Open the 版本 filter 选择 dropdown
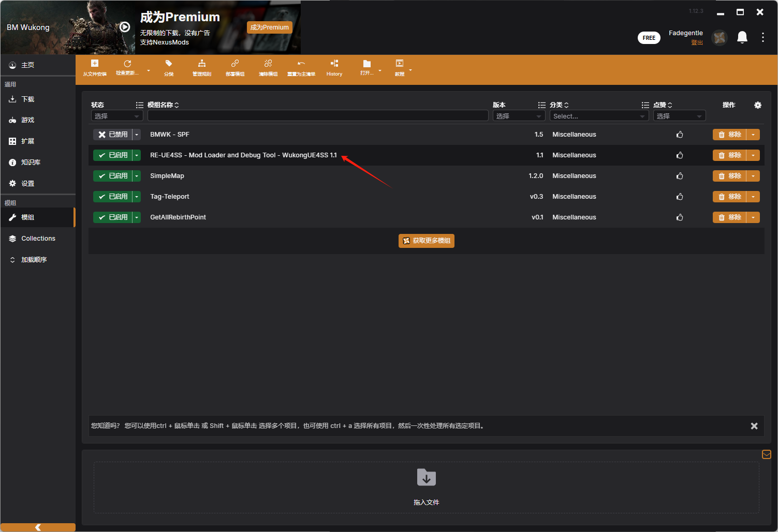The width and height of the screenshot is (778, 532). click(x=519, y=116)
